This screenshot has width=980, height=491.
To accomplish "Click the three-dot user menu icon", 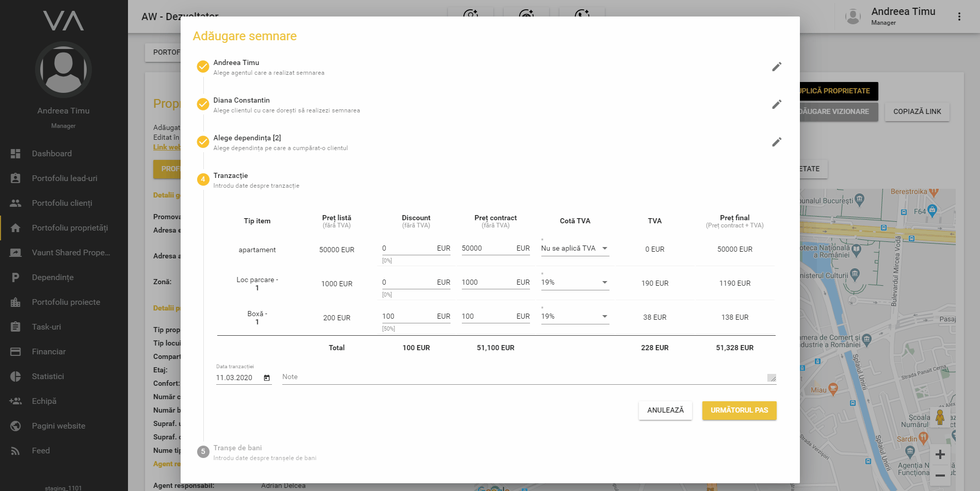I will [959, 17].
